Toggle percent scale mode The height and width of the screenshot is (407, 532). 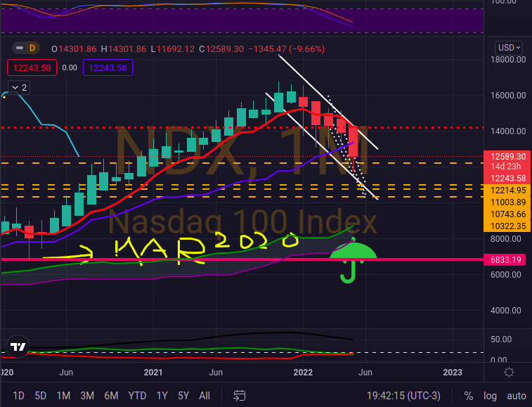click(469, 396)
